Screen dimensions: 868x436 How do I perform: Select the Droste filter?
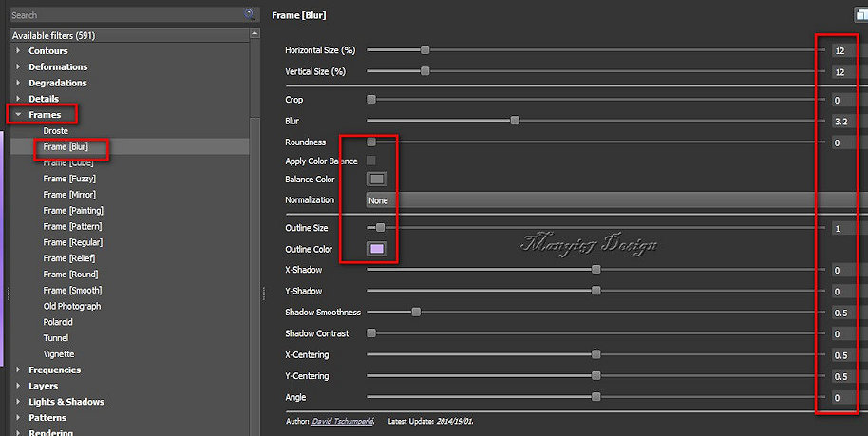coord(56,131)
